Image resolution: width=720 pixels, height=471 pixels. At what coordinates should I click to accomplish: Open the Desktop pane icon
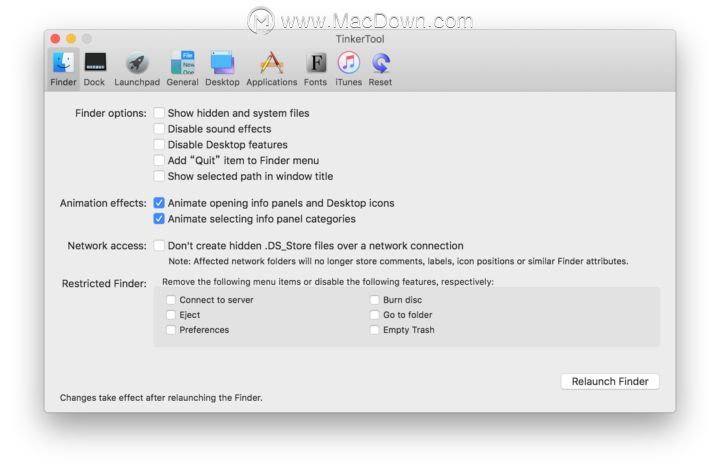point(222,69)
